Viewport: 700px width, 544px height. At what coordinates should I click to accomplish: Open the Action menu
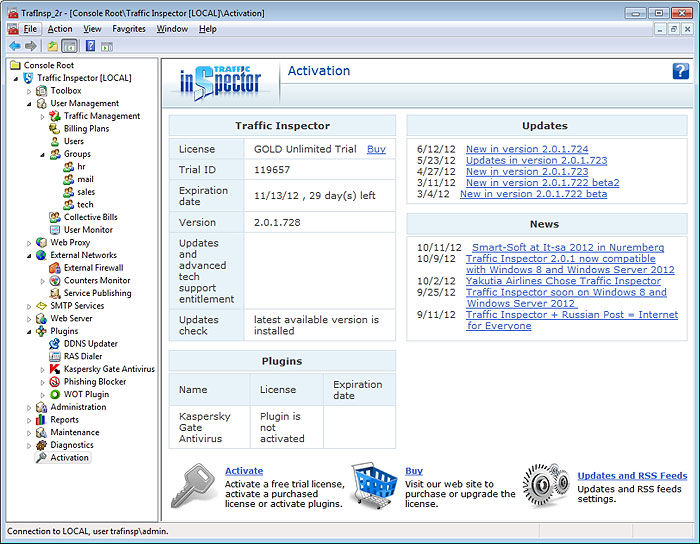click(60, 29)
